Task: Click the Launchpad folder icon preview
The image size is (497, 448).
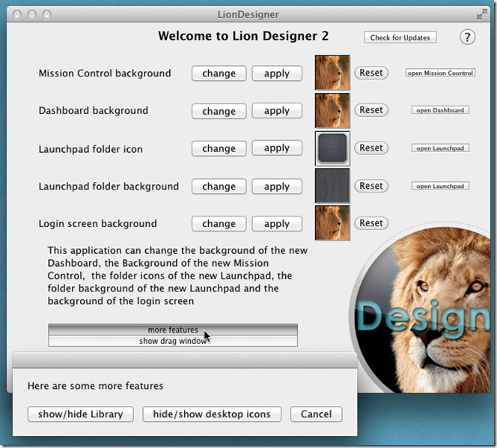Action: (332, 148)
